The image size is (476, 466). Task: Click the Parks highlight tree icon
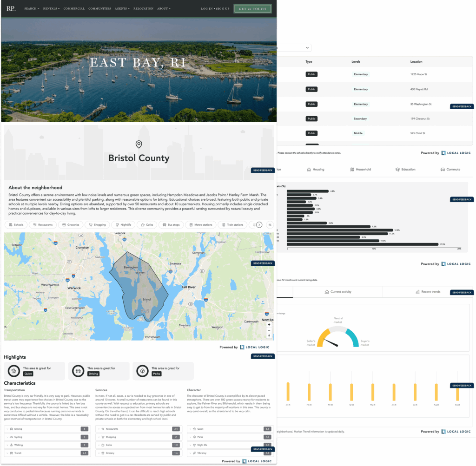pyautogui.click(x=142, y=371)
